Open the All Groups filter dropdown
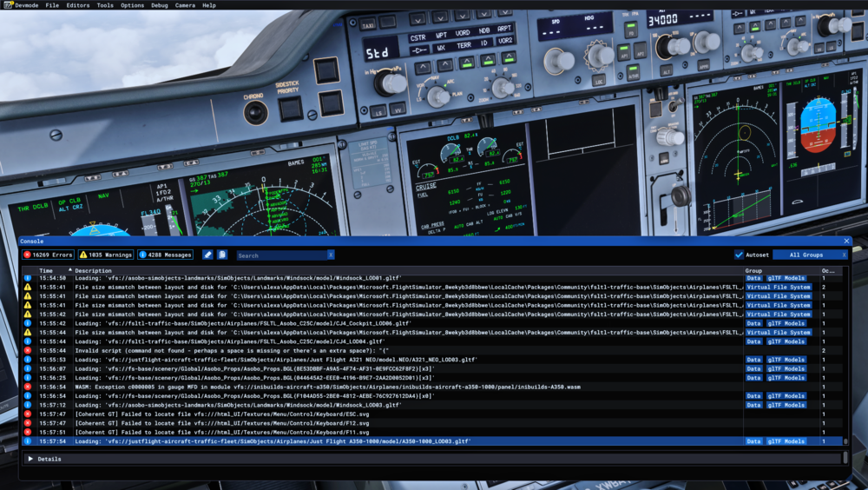Viewport: 868px width, 490px height. [x=806, y=255]
